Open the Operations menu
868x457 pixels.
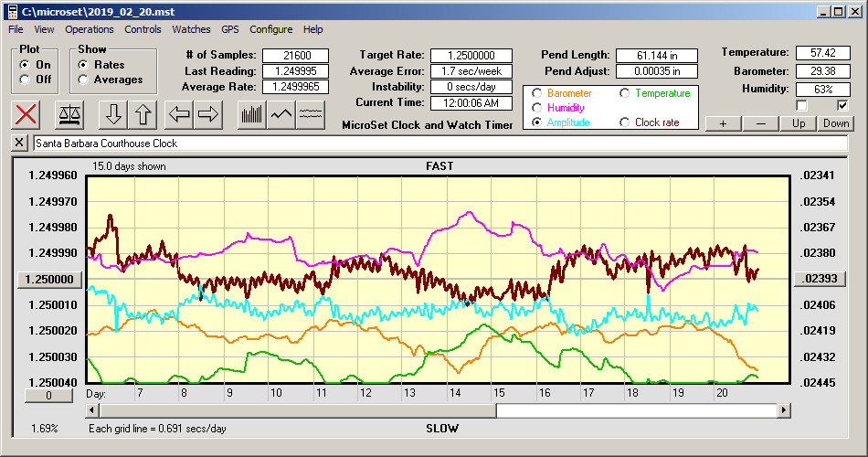coord(90,29)
